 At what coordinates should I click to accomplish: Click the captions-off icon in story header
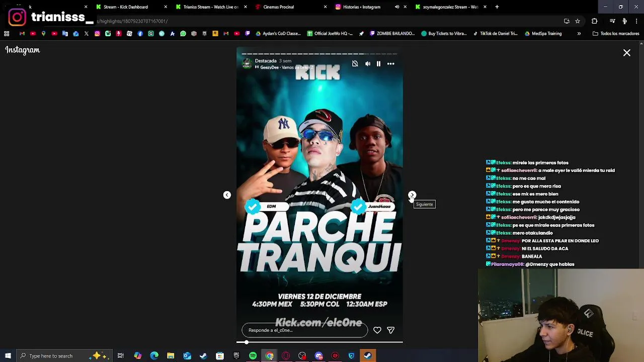(355, 64)
